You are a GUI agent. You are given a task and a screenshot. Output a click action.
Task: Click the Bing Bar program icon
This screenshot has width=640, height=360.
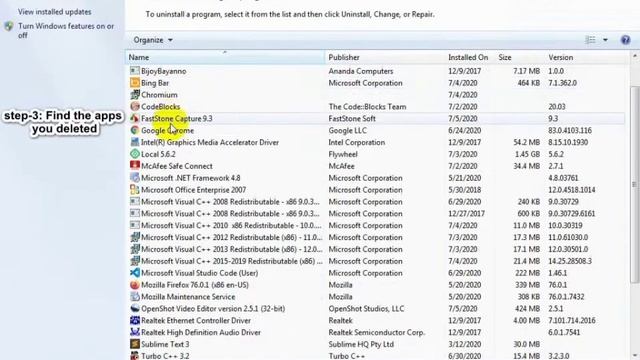coord(135,82)
